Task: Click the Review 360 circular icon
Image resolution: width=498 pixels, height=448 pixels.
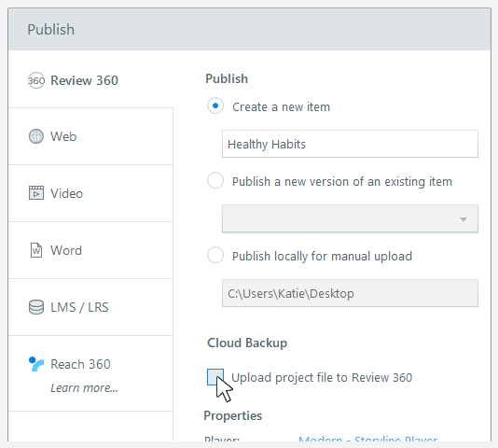Action: coord(36,80)
